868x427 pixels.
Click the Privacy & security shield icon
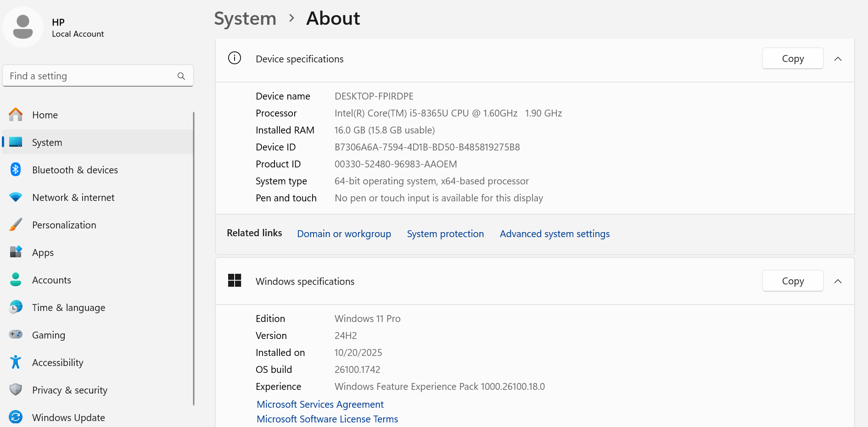pos(16,389)
